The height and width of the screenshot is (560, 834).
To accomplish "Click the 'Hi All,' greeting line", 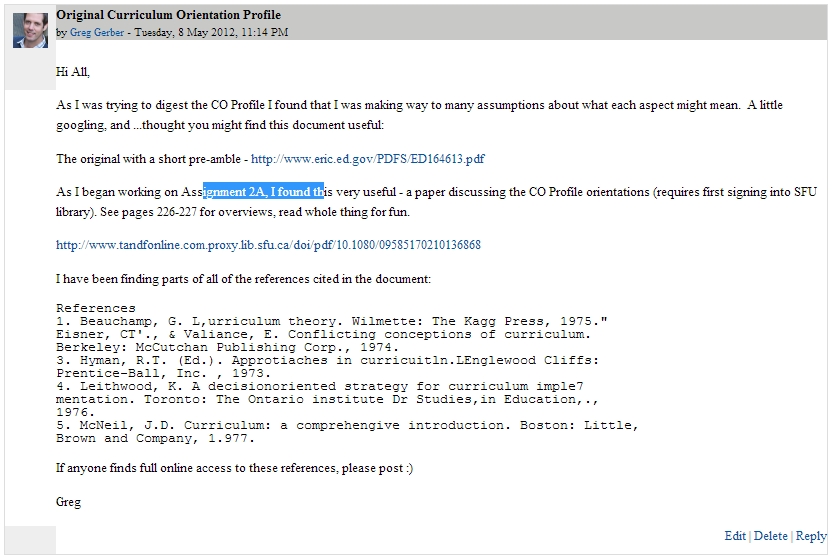I will pyautogui.click(x=73, y=72).
